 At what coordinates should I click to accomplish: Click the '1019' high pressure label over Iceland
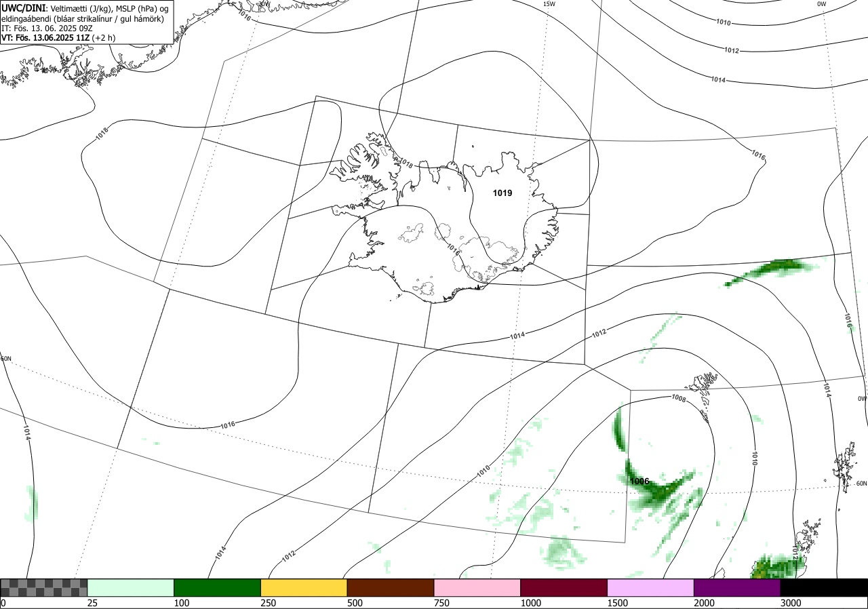tap(502, 193)
